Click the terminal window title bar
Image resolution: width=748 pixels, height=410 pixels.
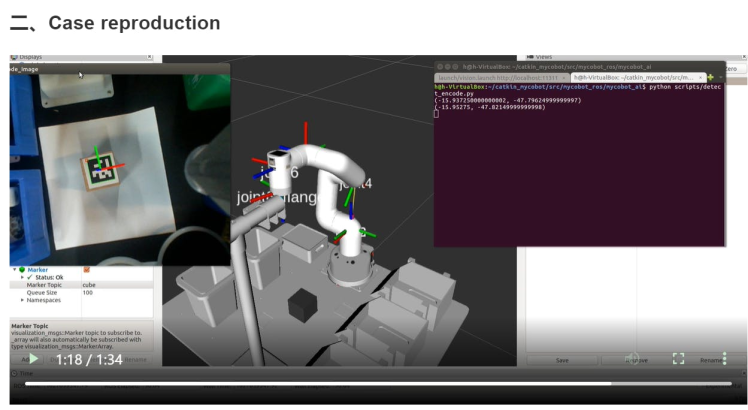[580, 67]
